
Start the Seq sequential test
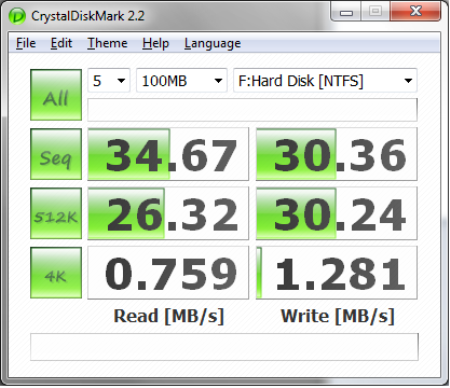pos(56,154)
